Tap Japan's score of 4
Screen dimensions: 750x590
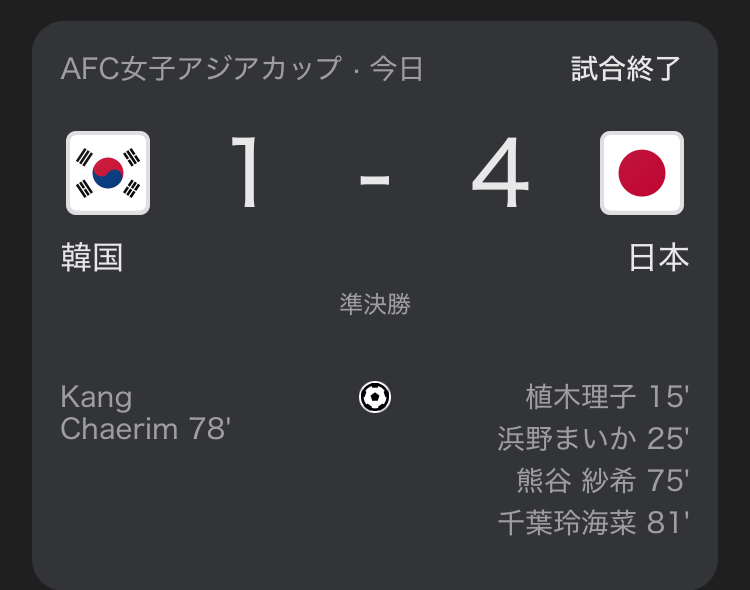(500, 173)
